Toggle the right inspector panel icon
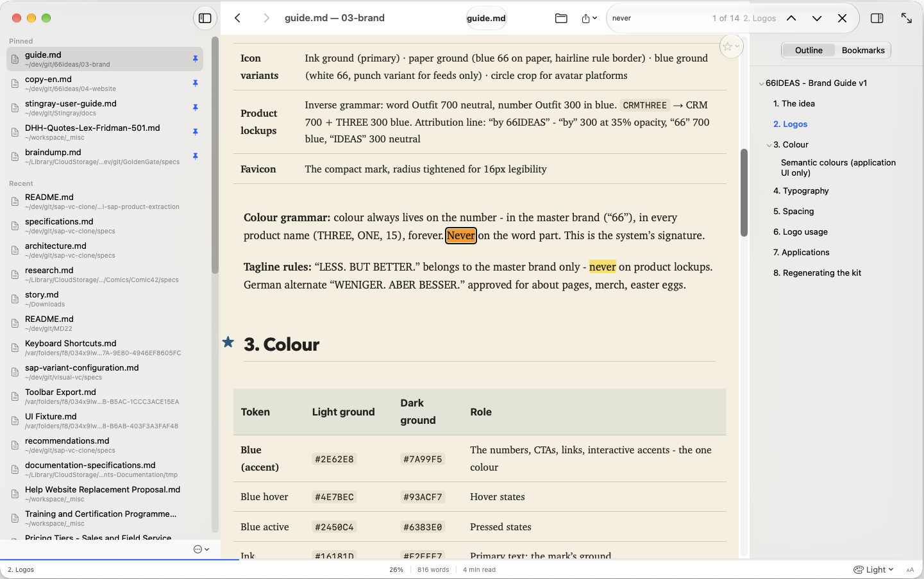The height and width of the screenshot is (579, 924). click(877, 18)
